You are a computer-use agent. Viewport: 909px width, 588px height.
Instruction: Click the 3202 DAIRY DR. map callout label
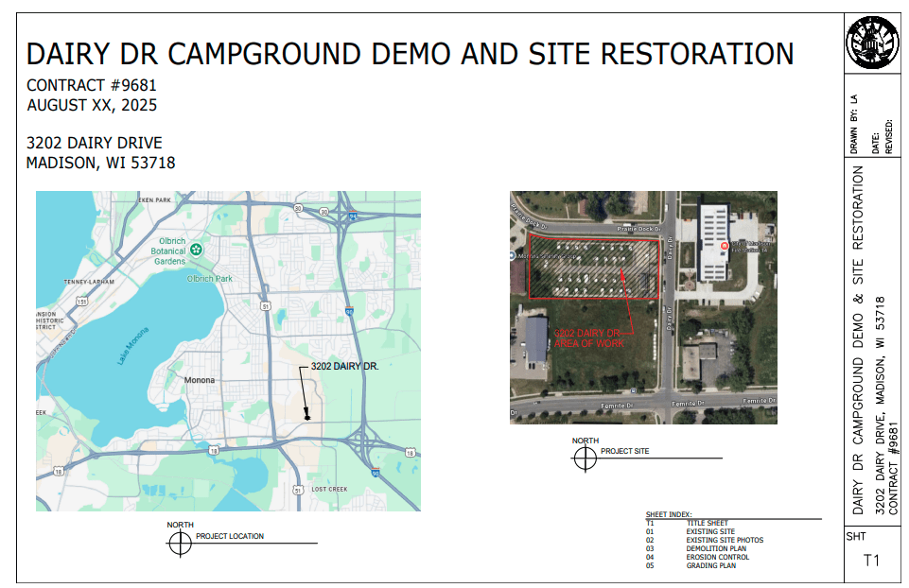344,366
